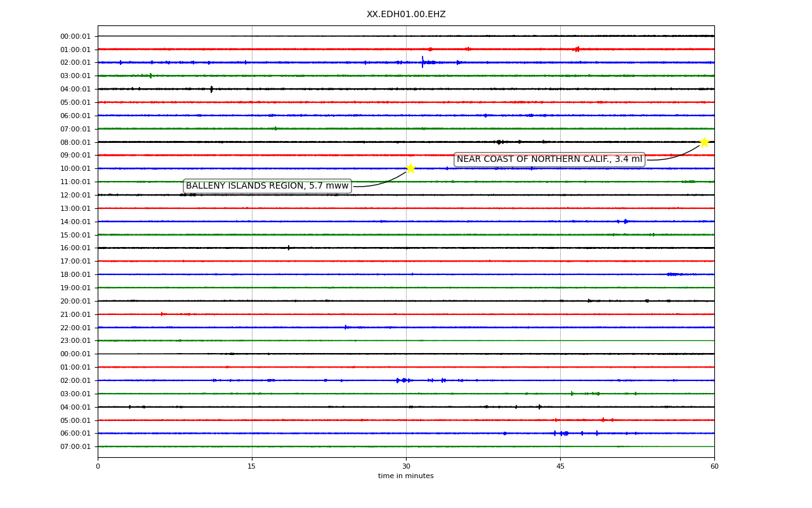Select the NEAR COAST OF NORTHERN CALIF. annotation
The height and width of the screenshot is (508, 812).
549,159
